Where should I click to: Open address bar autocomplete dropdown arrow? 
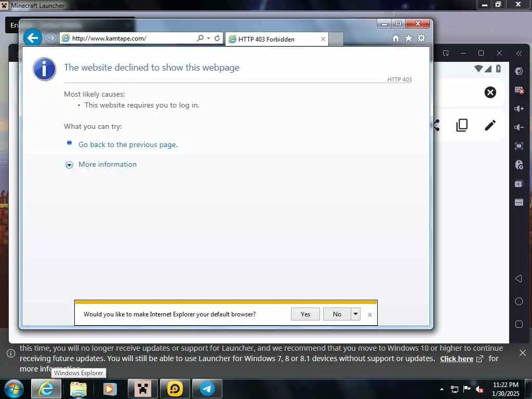(x=209, y=38)
